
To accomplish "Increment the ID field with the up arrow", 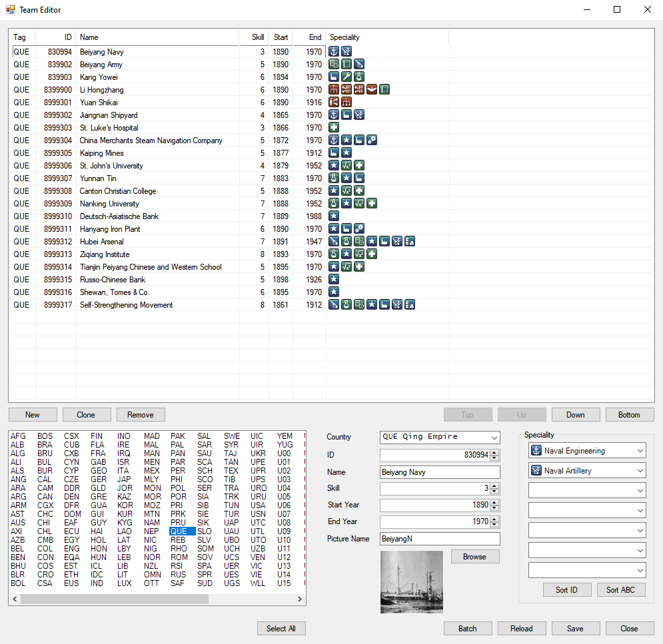I will click(x=494, y=452).
